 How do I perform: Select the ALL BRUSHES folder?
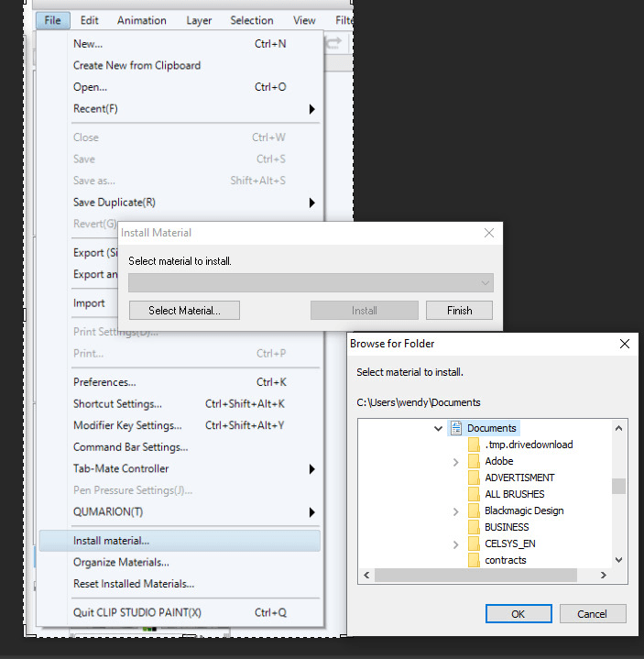pos(515,494)
